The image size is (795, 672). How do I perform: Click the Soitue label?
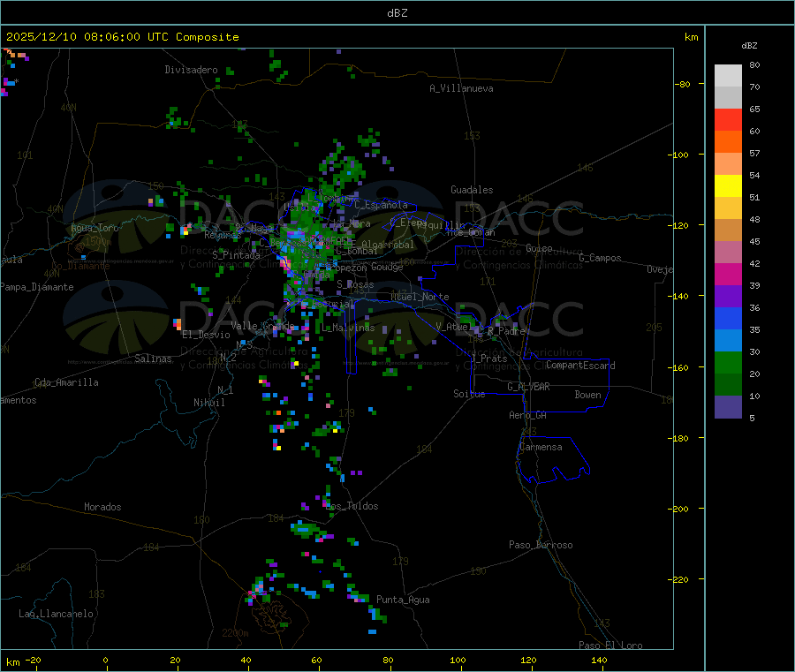point(470,394)
